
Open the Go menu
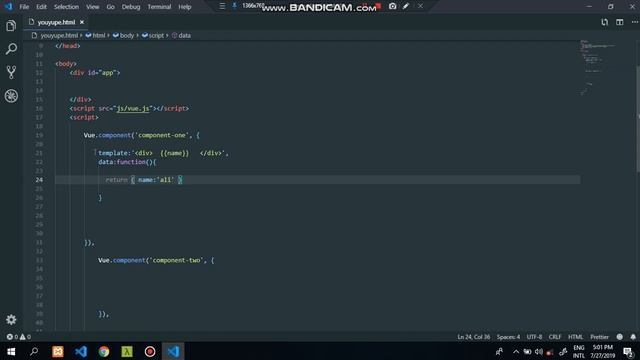(x=110, y=7)
